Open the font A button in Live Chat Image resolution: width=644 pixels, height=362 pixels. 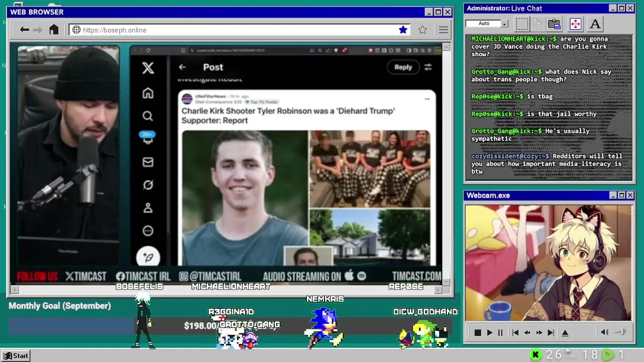(595, 24)
